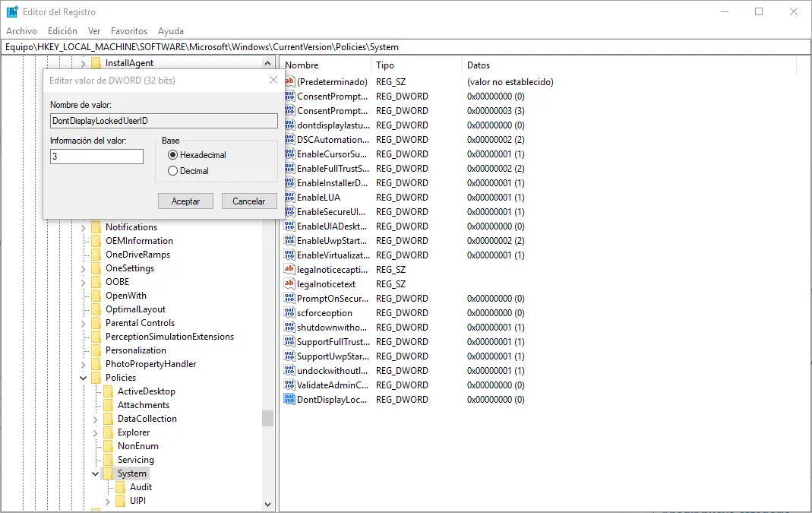Expand the Parental Controls key
Viewport: 812px width, 513px height.
click(84, 323)
